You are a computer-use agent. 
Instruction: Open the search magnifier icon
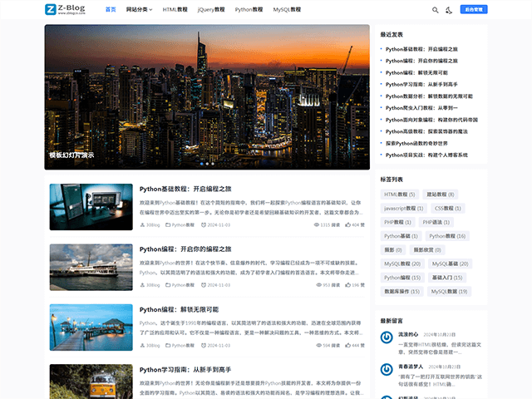[x=435, y=10]
